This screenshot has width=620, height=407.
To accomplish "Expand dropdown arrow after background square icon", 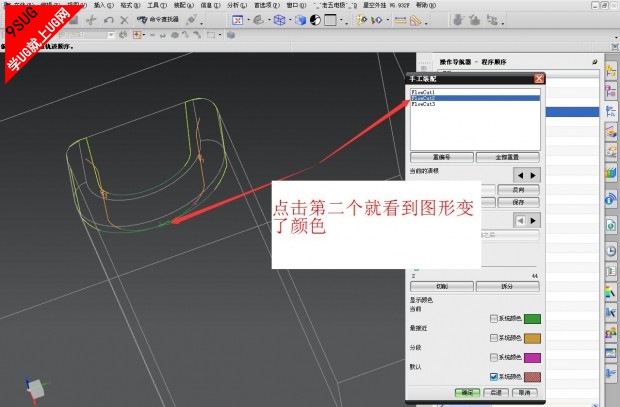I will click(x=341, y=20).
